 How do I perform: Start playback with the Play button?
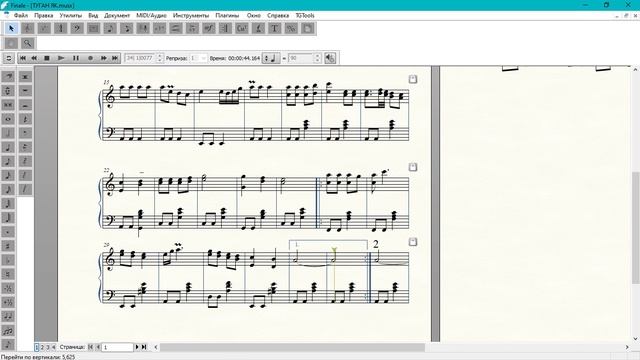pos(61,58)
